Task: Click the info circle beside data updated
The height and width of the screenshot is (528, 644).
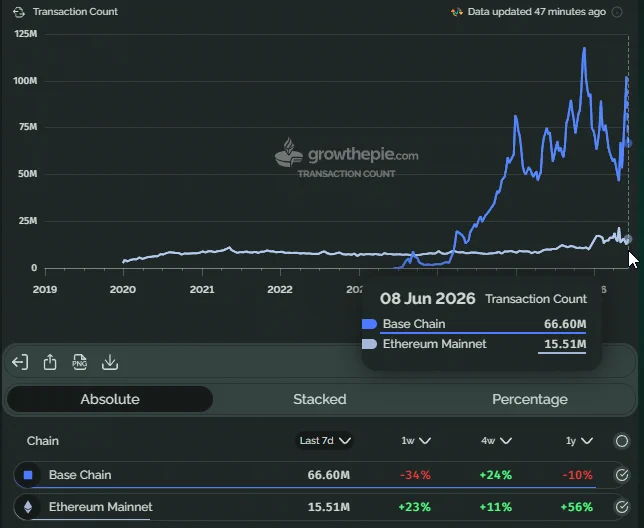Action: [617, 12]
